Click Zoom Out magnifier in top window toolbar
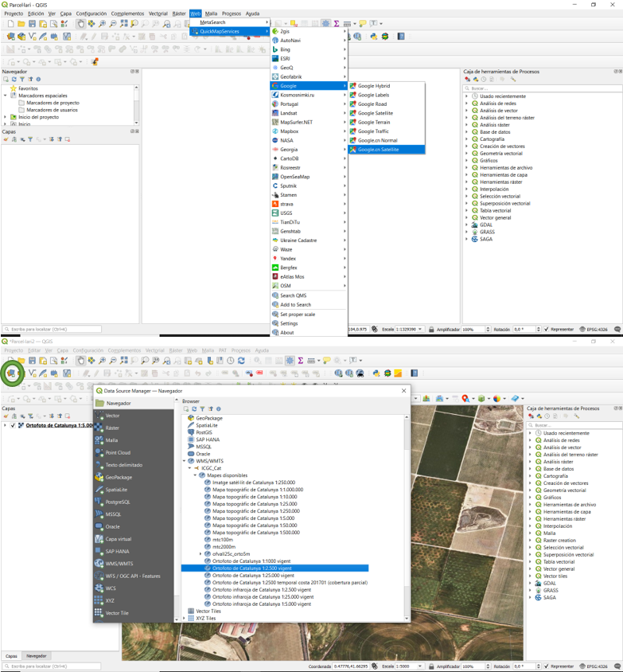The width and height of the screenshot is (623, 672). [x=113, y=24]
